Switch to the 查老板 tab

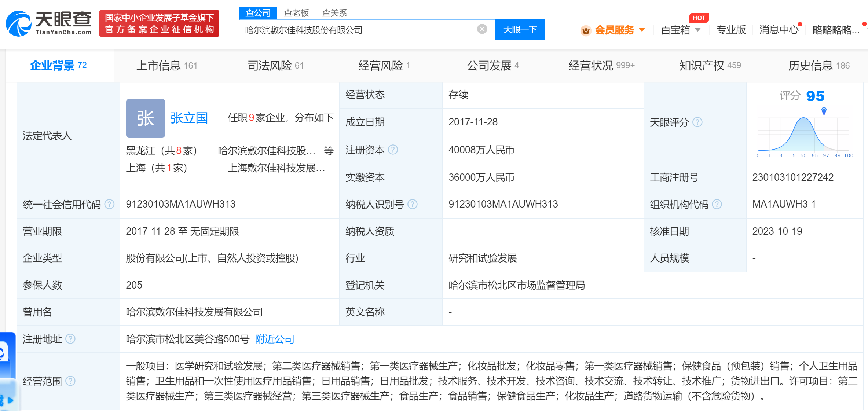click(296, 12)
